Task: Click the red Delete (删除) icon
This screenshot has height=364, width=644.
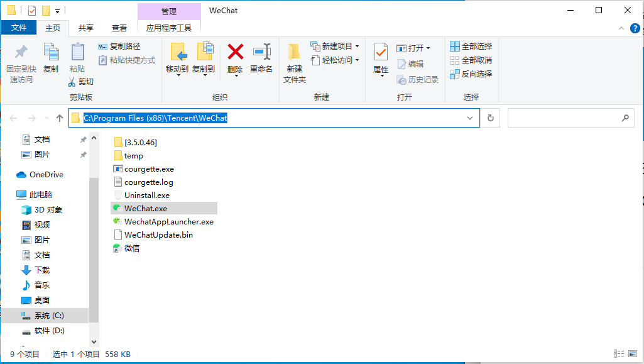Action: coord(236,52)
